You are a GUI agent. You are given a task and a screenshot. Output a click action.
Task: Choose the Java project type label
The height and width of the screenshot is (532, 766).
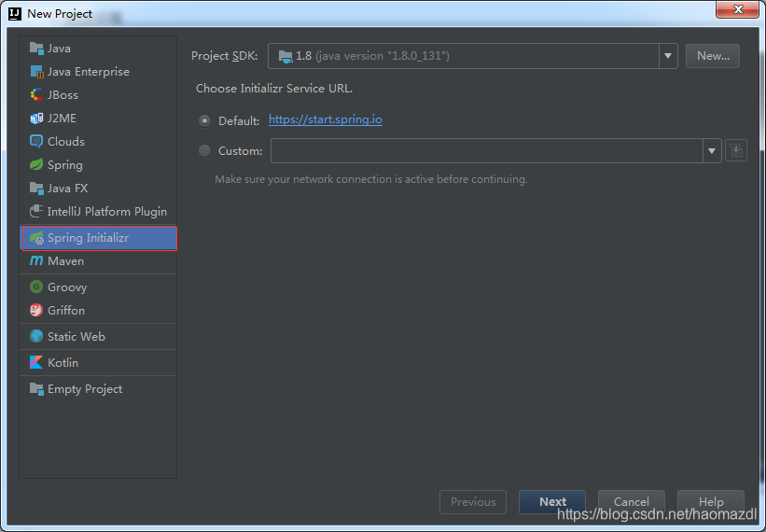(59, 49)
